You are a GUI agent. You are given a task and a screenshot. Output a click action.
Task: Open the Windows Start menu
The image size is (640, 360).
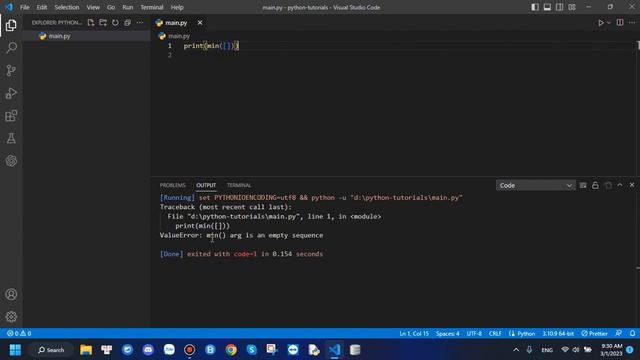(15, 350)
